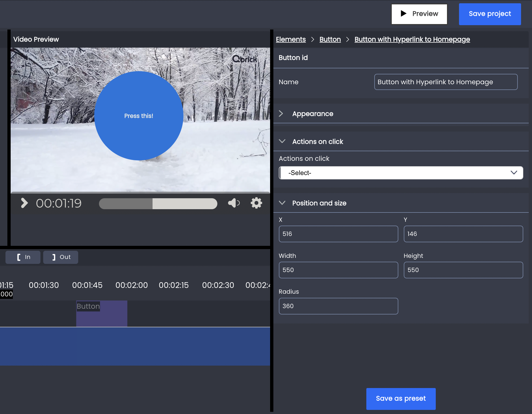The image size is (532, 414).
Task: Click the blue Press this! circle button
Action: pyautogui.click(x=139, y=116)
